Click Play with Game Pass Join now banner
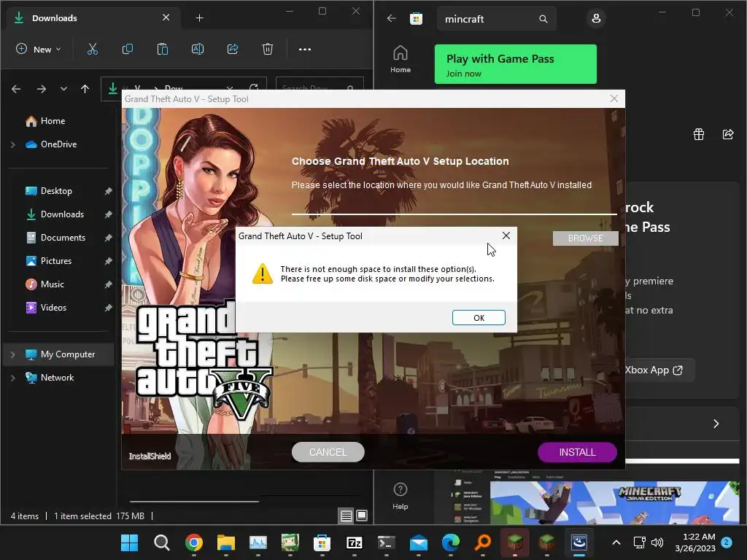The image size is (747, 560). (x=516, y=64)
